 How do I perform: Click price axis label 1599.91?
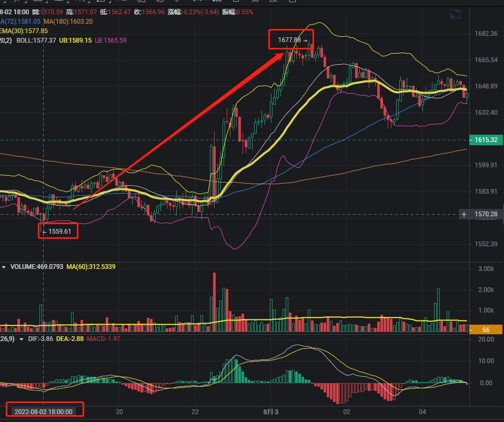(x=486, y=165)
